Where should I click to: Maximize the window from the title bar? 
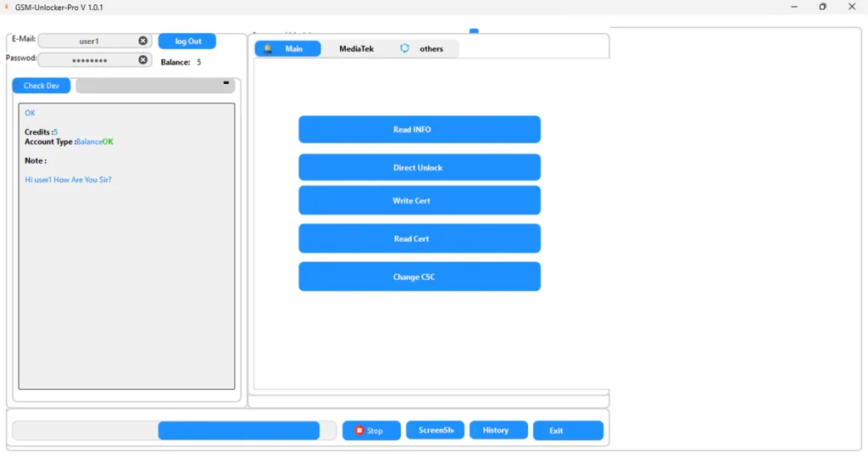coord(822,7)
